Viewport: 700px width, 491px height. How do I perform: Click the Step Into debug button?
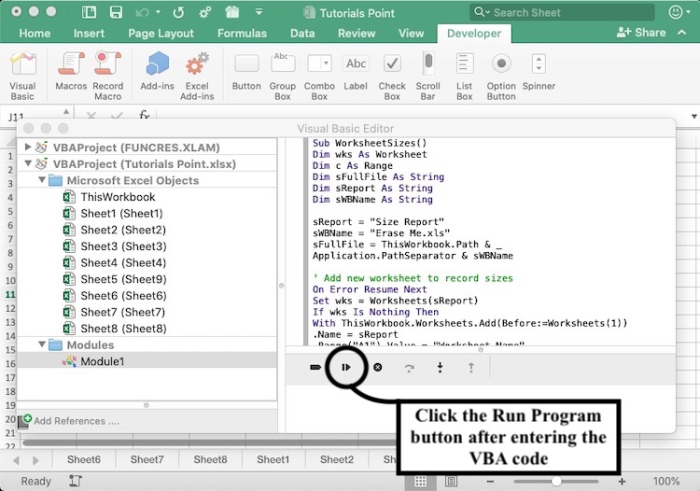(440, 367)
